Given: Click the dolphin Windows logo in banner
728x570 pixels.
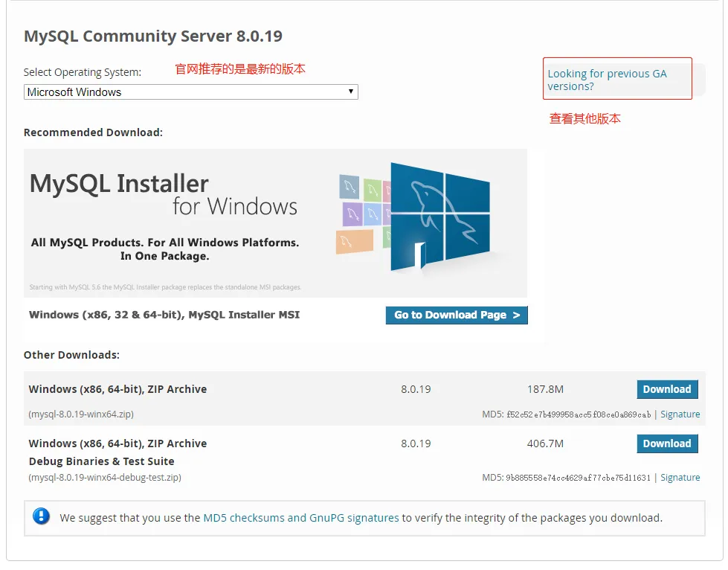Looking at the screenshot, I should [x=439, y=212].
